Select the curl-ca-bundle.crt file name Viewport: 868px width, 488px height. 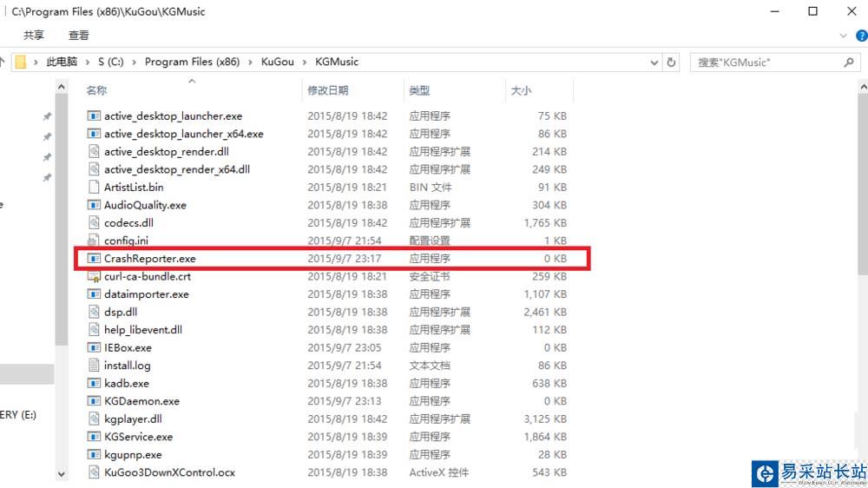pyautogui.click(x=148, y=276)
